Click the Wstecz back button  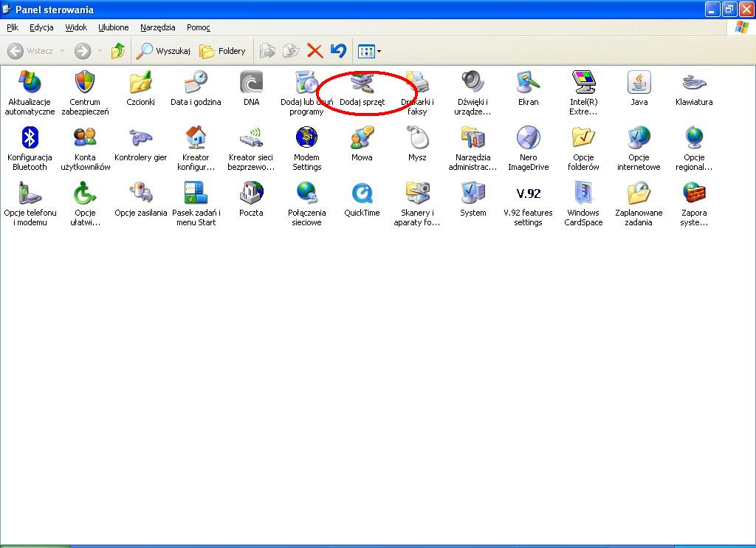tap(30, 51)
